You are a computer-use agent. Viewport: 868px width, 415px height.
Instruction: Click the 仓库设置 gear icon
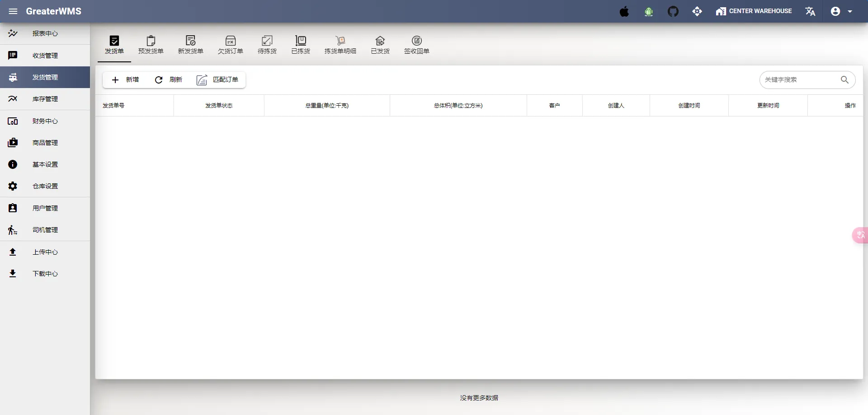pos(13,186)
